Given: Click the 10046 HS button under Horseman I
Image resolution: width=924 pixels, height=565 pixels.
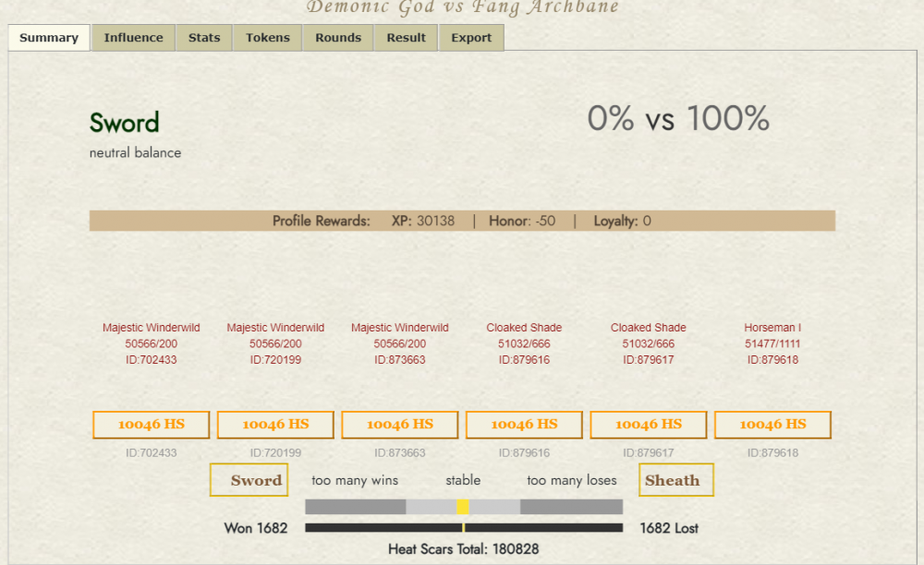Looking at the screenshot, I should [x=772, y=425].
